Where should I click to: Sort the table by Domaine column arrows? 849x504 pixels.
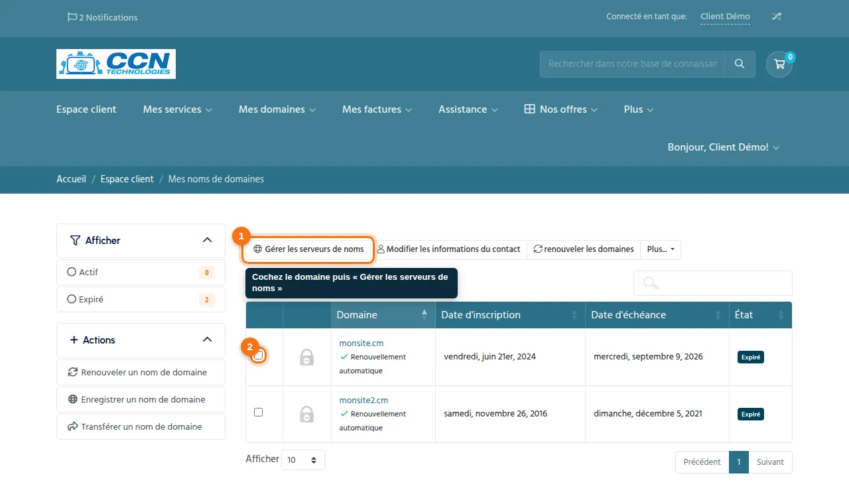point(424,315)
